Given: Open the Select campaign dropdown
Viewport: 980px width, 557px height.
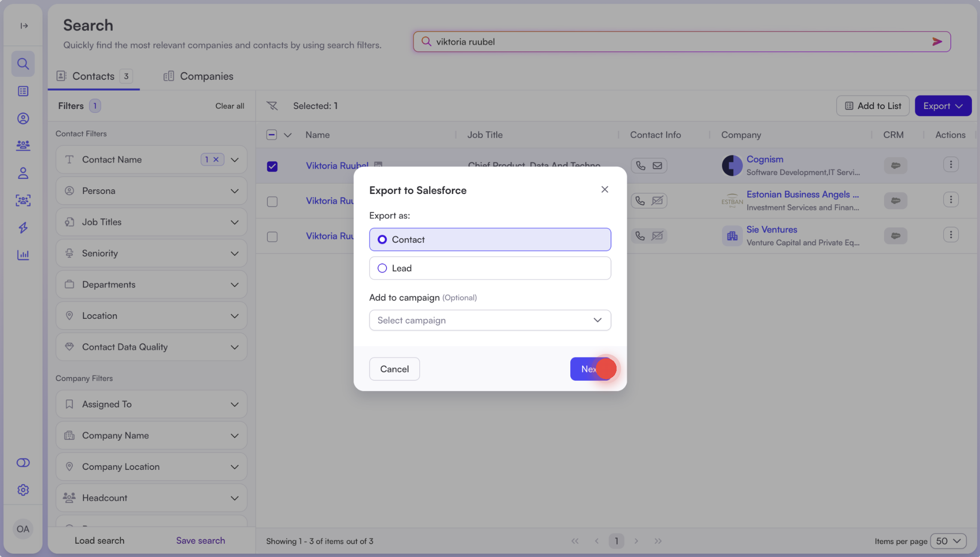Looking at the screenshot, I should tap(490, 320).
